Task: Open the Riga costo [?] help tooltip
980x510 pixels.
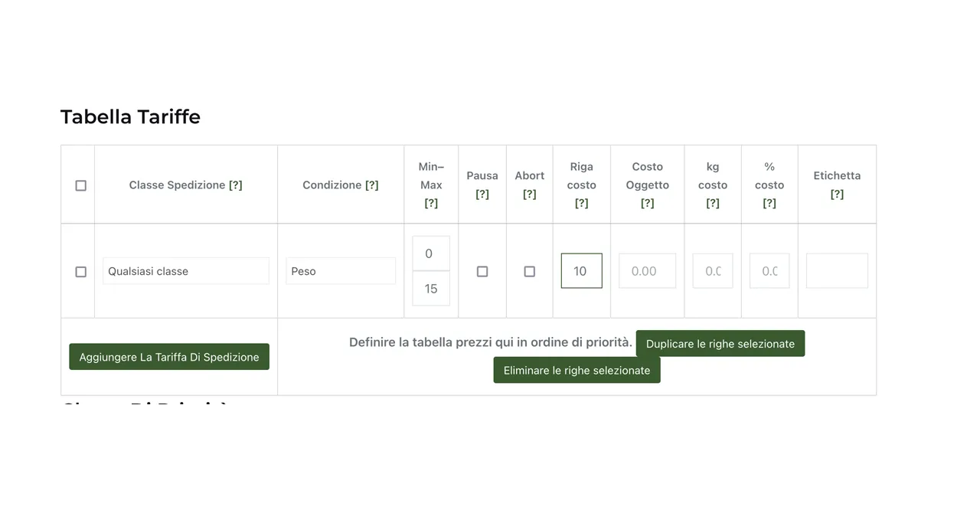Action: 582,204
